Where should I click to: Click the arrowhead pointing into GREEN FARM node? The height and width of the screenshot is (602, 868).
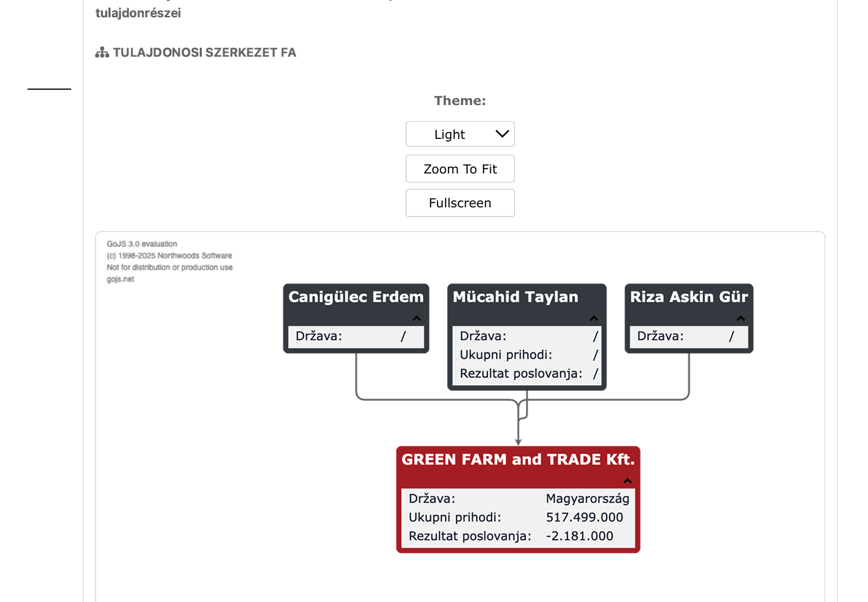518,441
